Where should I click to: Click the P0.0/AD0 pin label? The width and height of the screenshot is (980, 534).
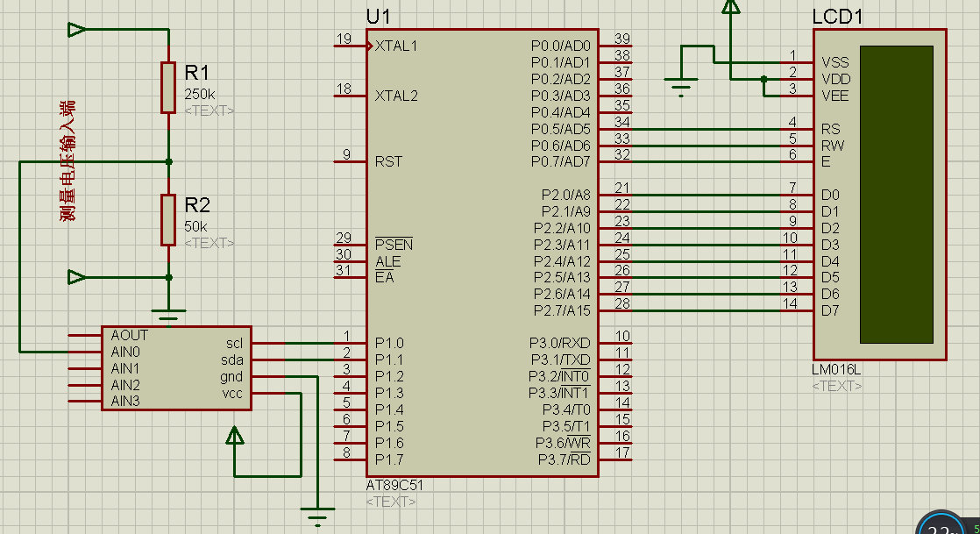pyautogui.click(x=561, y=46)
